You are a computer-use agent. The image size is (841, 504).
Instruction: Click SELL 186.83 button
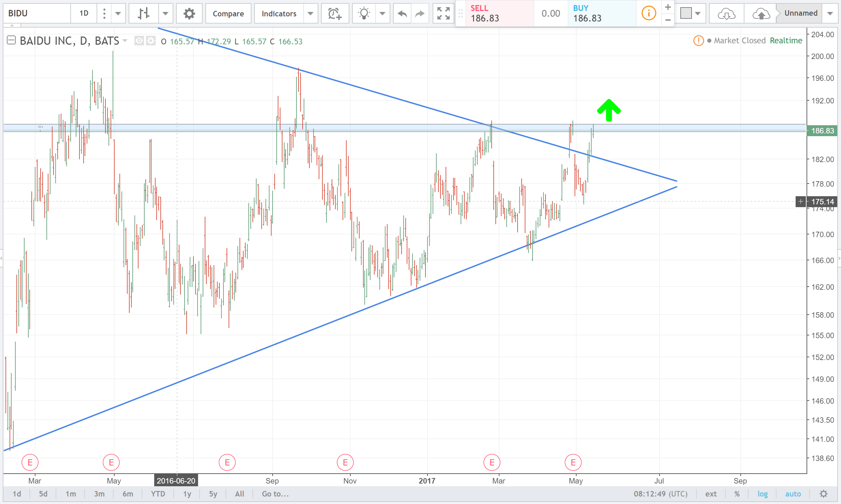pyautogui.click(x=500, y=14)
